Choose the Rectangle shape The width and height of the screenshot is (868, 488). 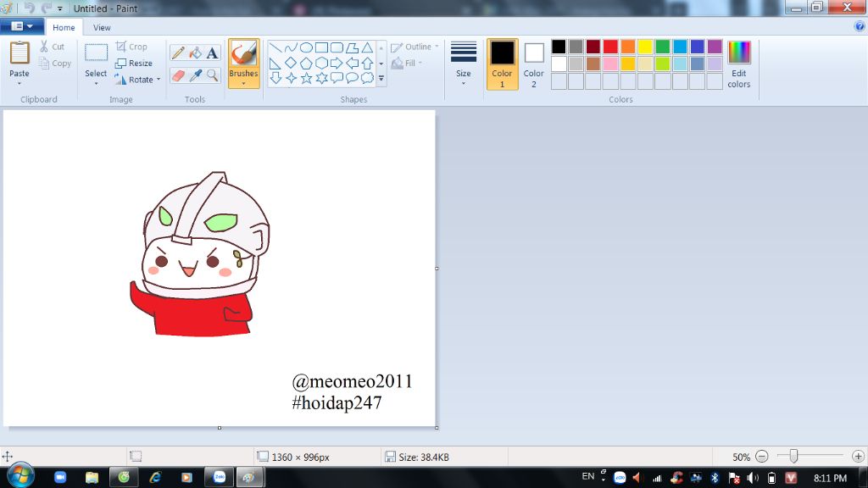[x=321, y=48]
